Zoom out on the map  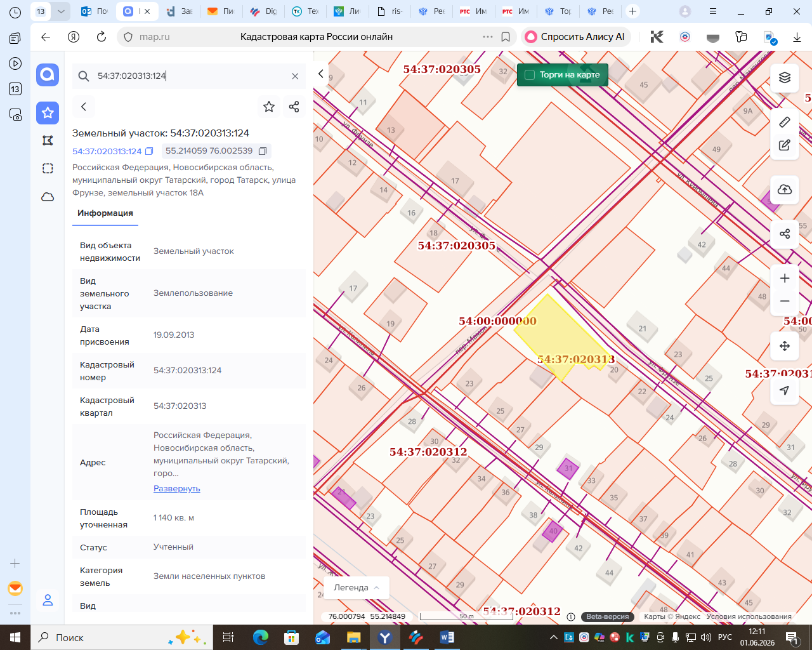pyautogui.click(x=785, y=301)
